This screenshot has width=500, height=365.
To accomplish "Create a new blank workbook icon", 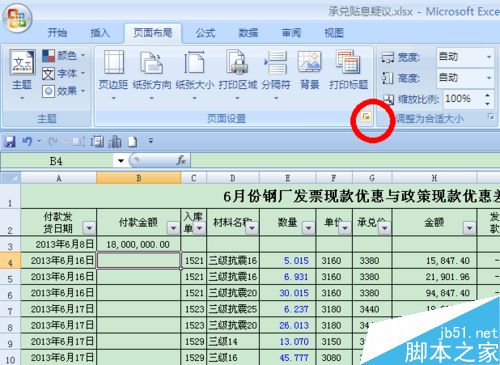I will coord(133,142).
